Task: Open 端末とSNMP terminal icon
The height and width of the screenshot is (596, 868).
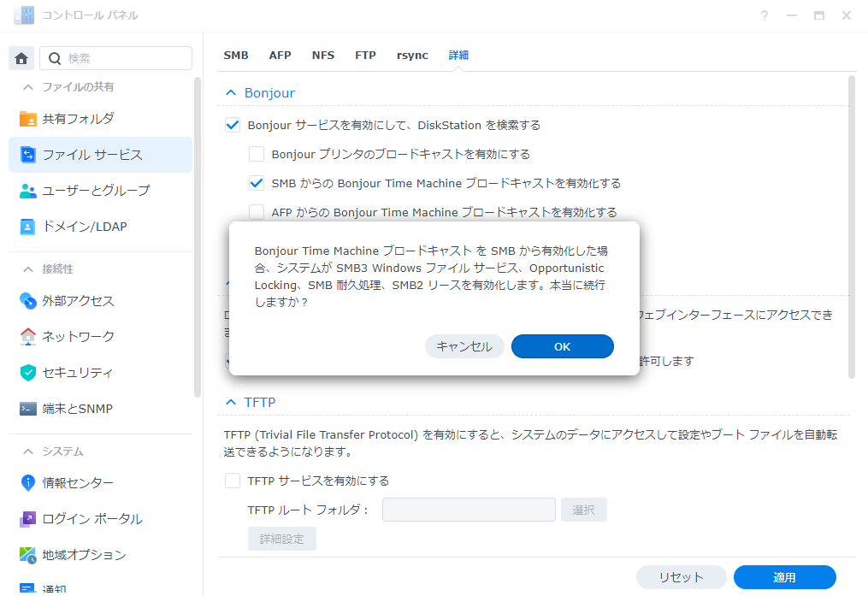Action: coord(28,409)
